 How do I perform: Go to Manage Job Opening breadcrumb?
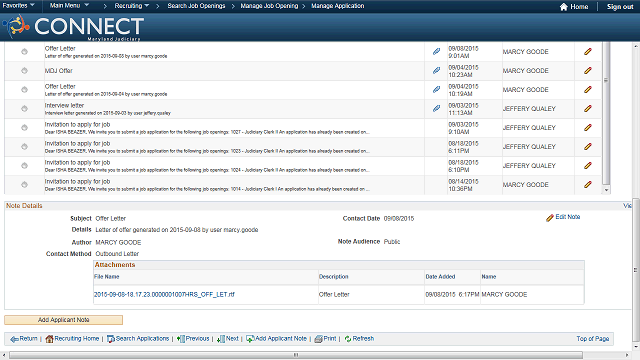[x=269, y=6]
